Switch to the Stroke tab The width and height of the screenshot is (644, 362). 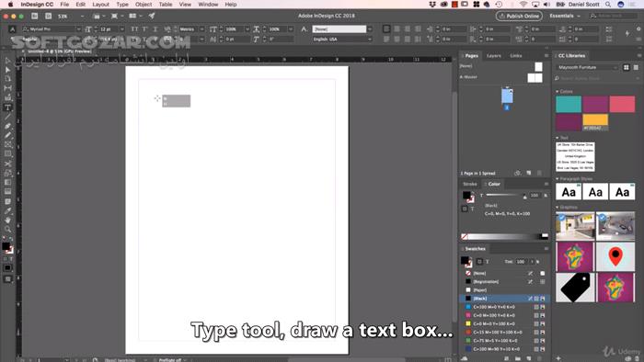click(470, 184)
